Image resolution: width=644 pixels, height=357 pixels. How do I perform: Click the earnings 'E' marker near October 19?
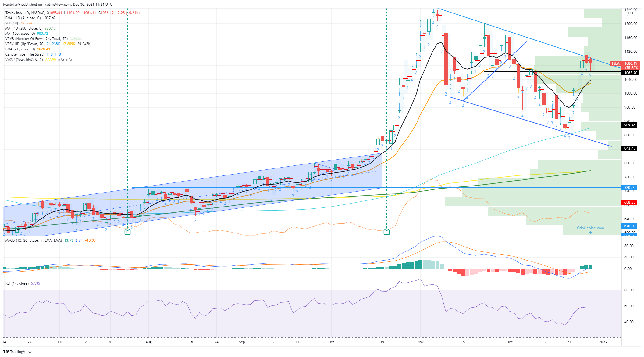pyautogui.click(x=386, y=232)
